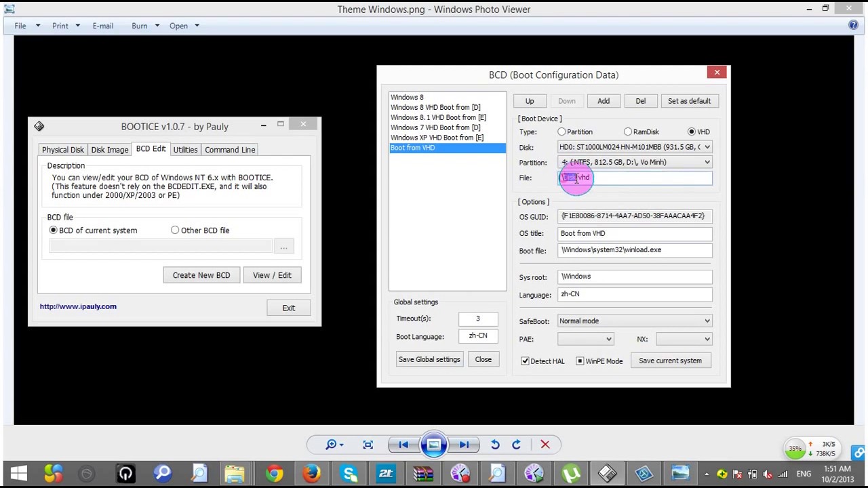Open the SafeBoot Normal mode dropdown

(635, 321)
